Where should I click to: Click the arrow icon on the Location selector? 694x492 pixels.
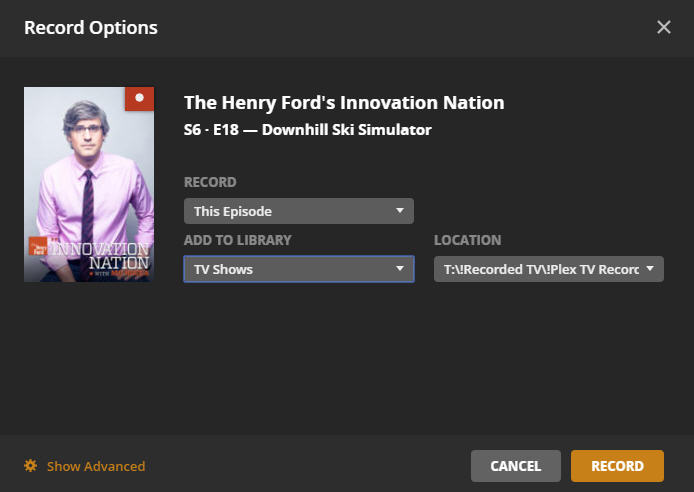click(650, 269)
